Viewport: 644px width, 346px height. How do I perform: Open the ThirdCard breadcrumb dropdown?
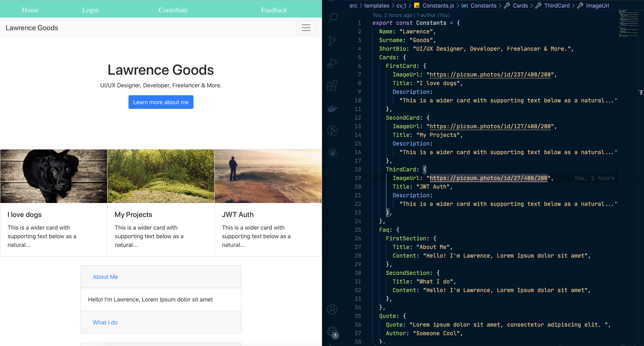pos(557,6)
